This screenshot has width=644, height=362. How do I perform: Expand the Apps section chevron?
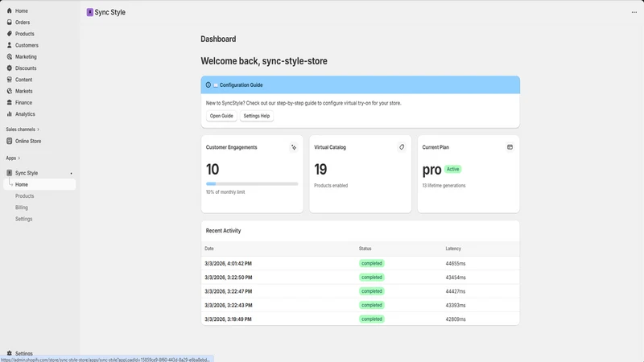coord(19,158)
